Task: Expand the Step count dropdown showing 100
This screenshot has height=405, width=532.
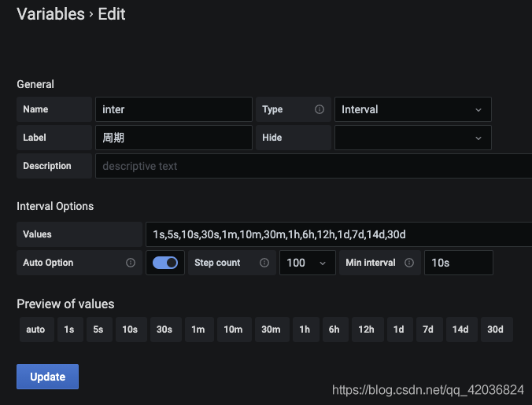Action: (x=308, y=263)
